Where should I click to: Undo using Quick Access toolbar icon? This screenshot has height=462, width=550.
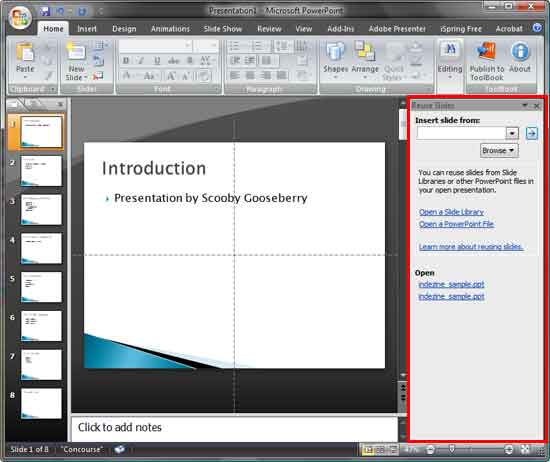tap(60, 11)
